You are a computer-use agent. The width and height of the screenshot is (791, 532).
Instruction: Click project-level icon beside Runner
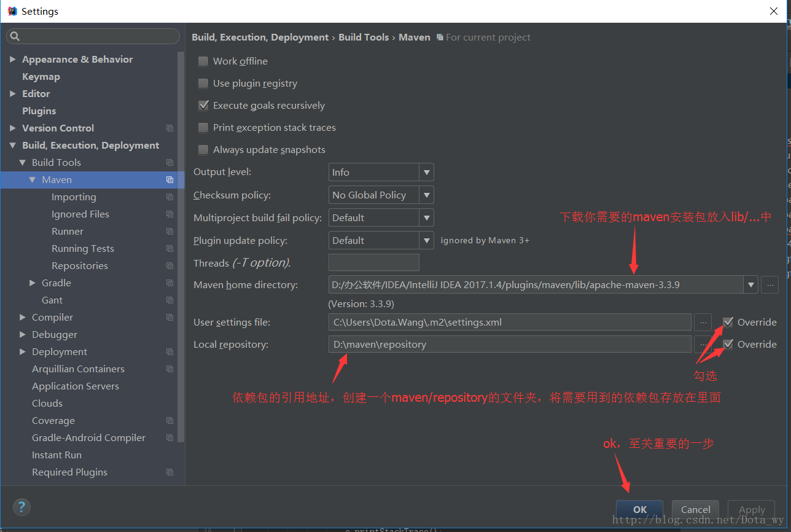pyautogui.click(x=170, y=232)
